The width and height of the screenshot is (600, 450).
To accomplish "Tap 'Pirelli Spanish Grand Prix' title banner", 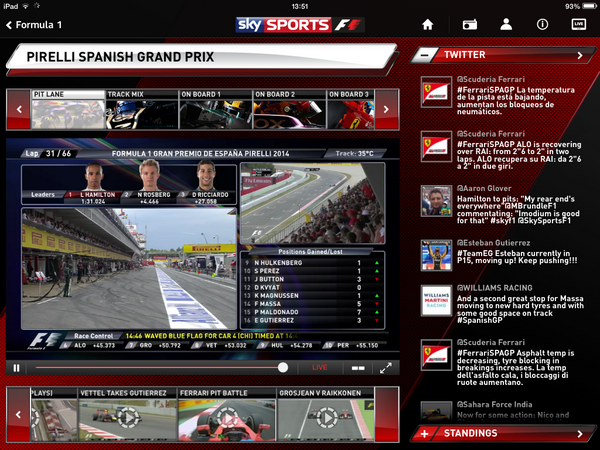I will pyautogui.click(x=202, y=57).
